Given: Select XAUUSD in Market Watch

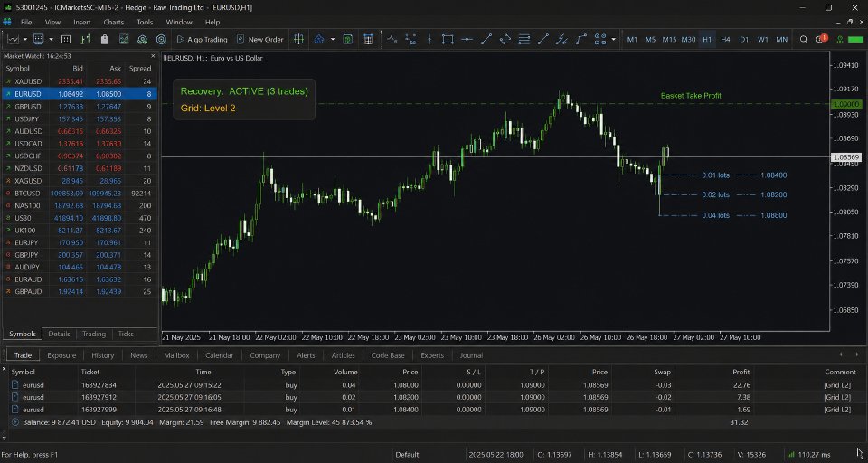Looking at the screenshot, I should [x=80, y=81].
